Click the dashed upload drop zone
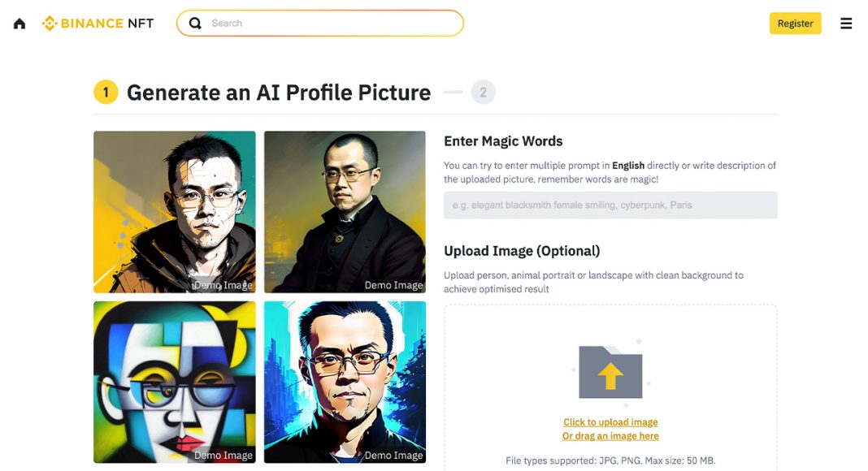The image size is (868, 471). click(610, 387)
